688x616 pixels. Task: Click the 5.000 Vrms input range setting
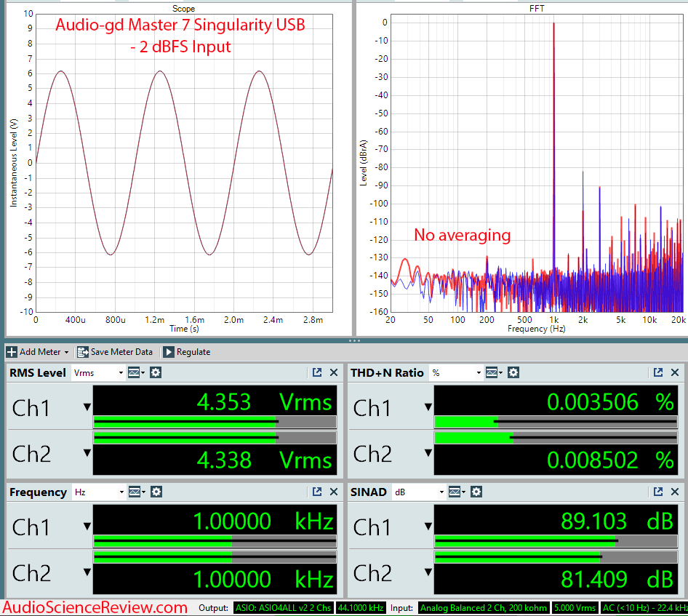pyautogui.click(x=575, y=608)
